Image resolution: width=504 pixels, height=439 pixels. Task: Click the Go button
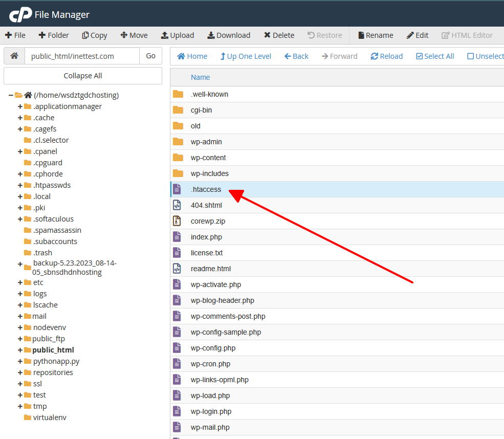150,56
